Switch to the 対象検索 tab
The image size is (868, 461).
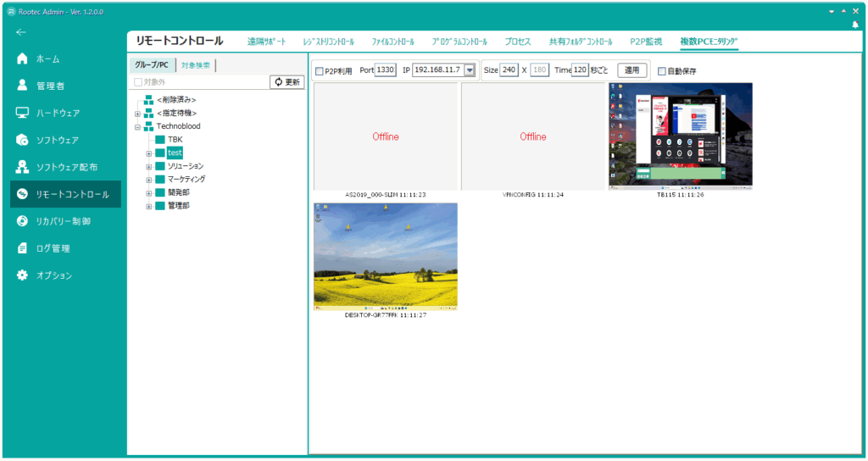(195, 65)
